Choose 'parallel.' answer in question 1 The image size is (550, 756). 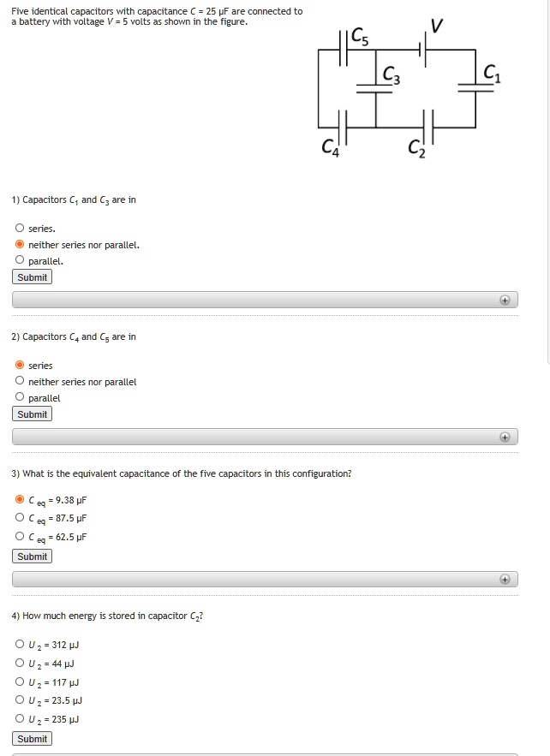[x=18, y=261]
